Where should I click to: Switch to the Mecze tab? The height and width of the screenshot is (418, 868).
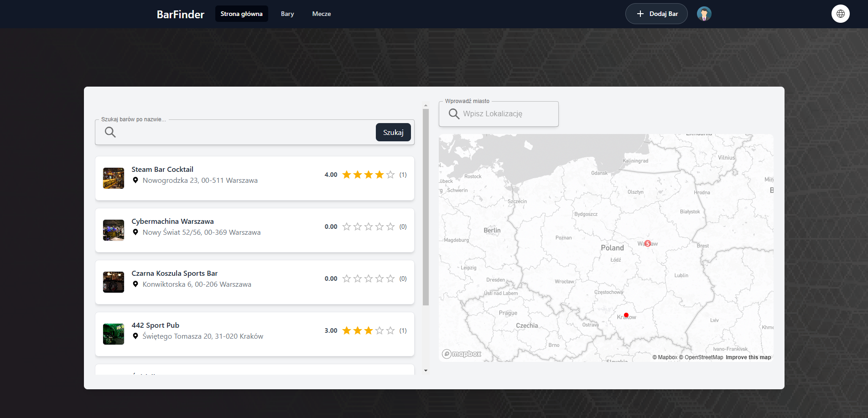click(x=321, y=14)
